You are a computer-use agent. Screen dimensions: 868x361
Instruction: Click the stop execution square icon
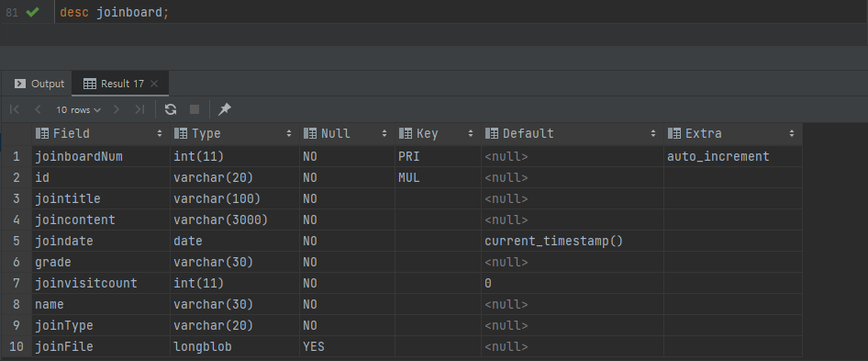point(195,110)
